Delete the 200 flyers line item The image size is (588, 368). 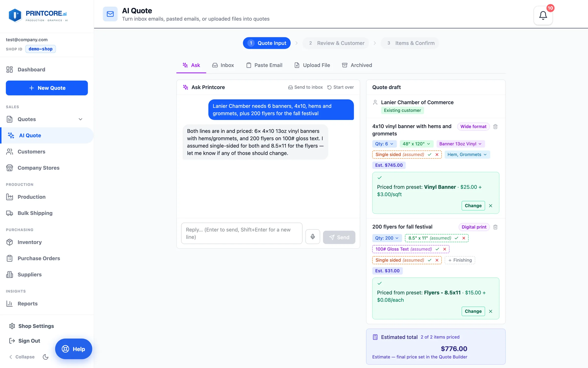click(495, 227)
